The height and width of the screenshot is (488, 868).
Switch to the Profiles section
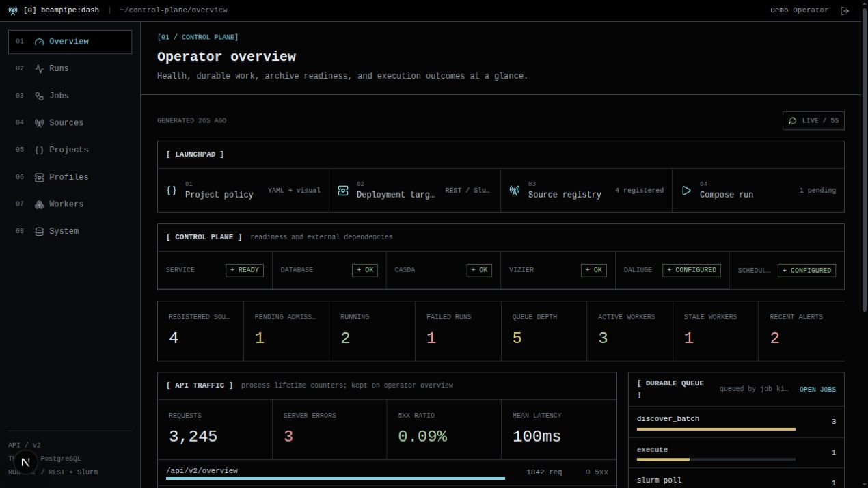[x=70, y=177]
